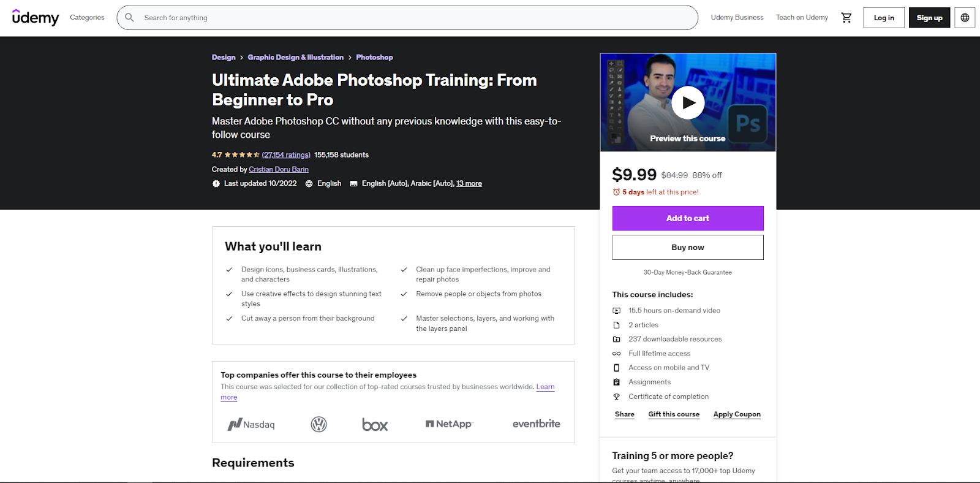
Task: Click the 'What you'll learn' heading
Action: 273,246
